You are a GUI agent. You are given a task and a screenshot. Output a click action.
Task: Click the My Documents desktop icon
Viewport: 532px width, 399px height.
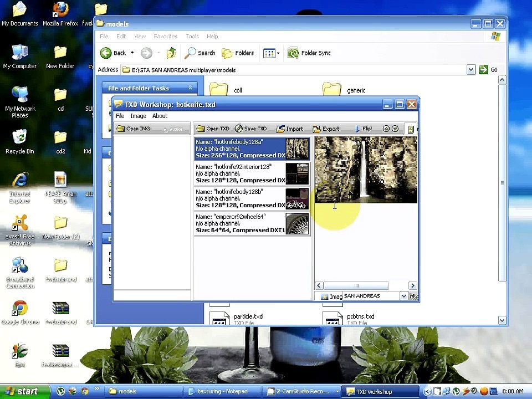coord(20,14)
